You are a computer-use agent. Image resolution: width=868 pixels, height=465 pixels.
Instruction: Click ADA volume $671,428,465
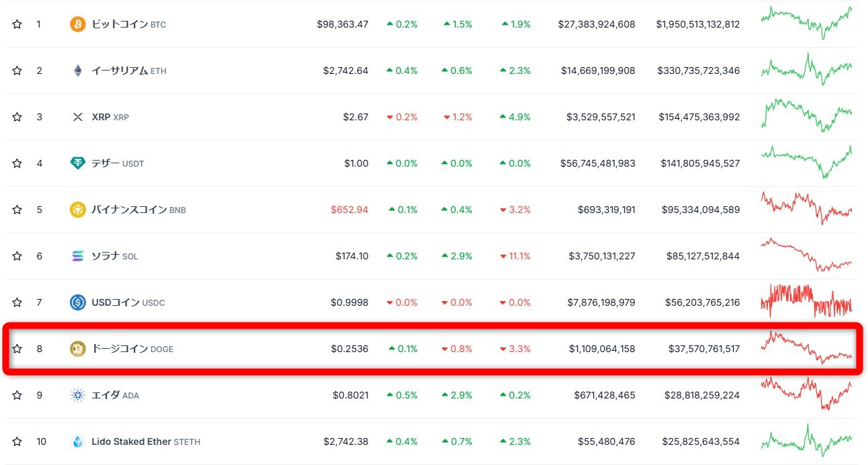(x=605, y=395)
